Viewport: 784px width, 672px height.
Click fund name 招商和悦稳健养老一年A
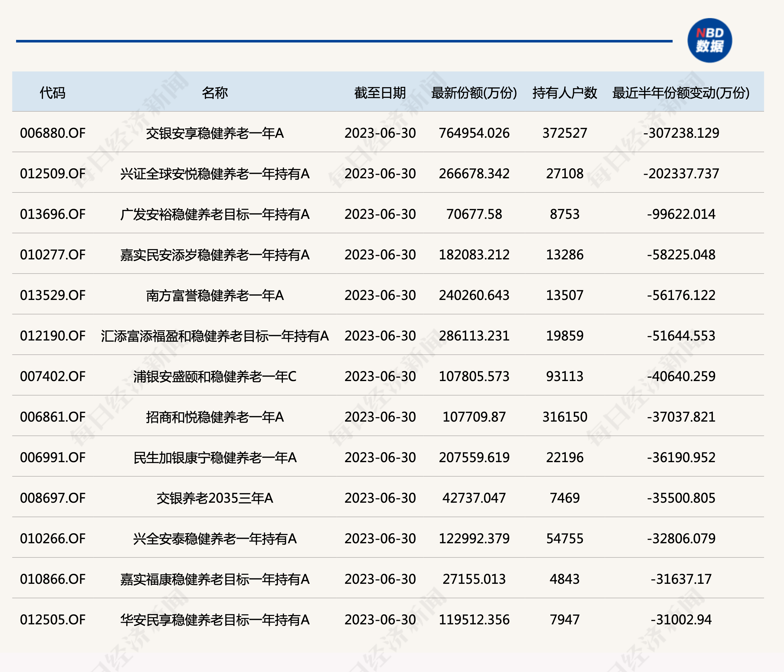coord(215,417)
